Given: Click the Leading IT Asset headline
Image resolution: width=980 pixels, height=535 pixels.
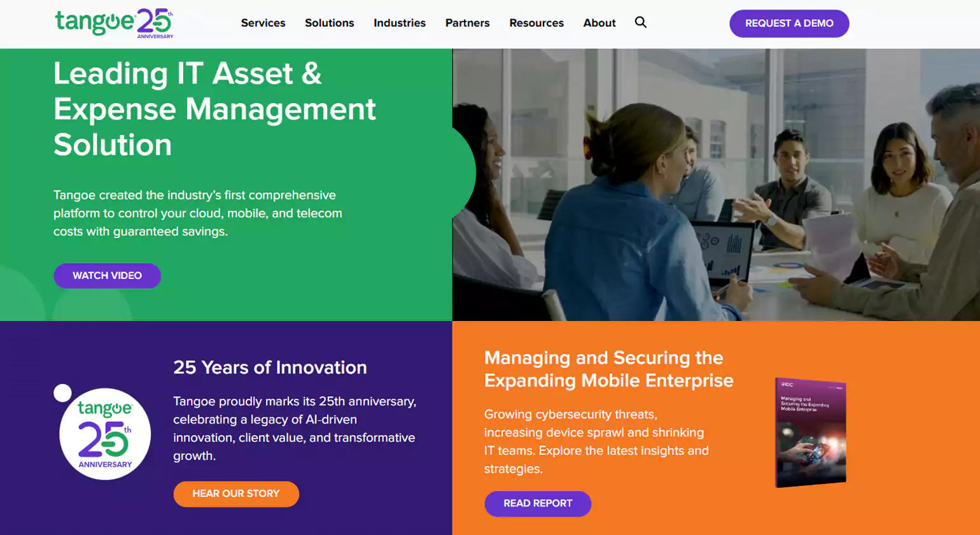Looking at the screenshot, I should (214, 109).
